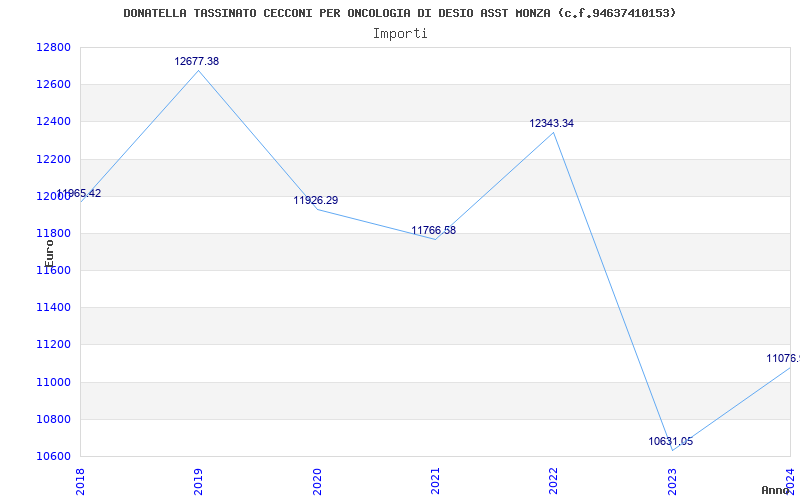Viewport: 800px width, 500px height.
Task: Click the 11000 y-axis value
Action: 53,382
